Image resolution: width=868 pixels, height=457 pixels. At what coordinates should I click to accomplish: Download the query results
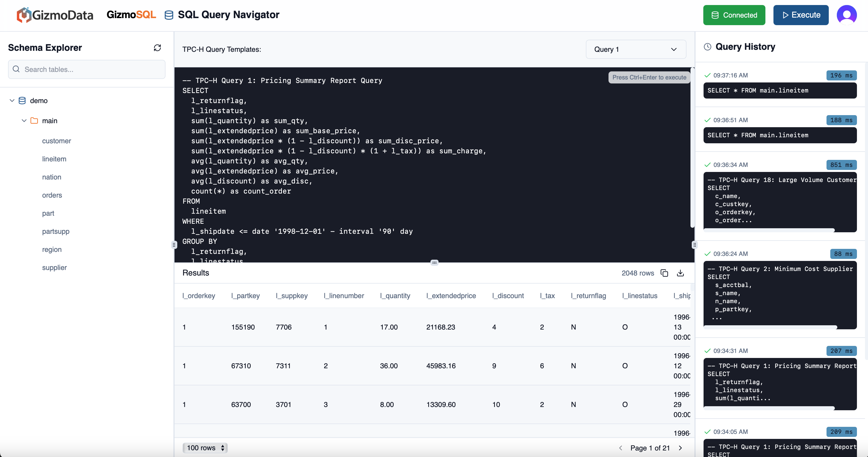(680, 273)
